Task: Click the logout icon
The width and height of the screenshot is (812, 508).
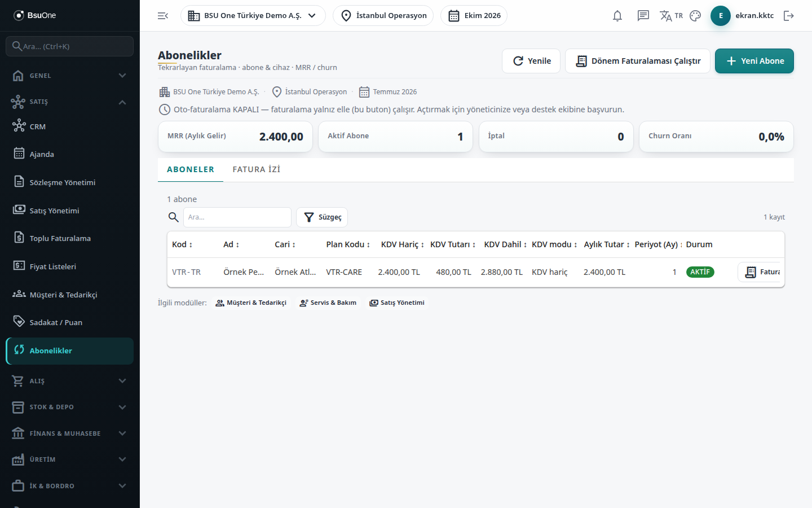Action: 789,16
